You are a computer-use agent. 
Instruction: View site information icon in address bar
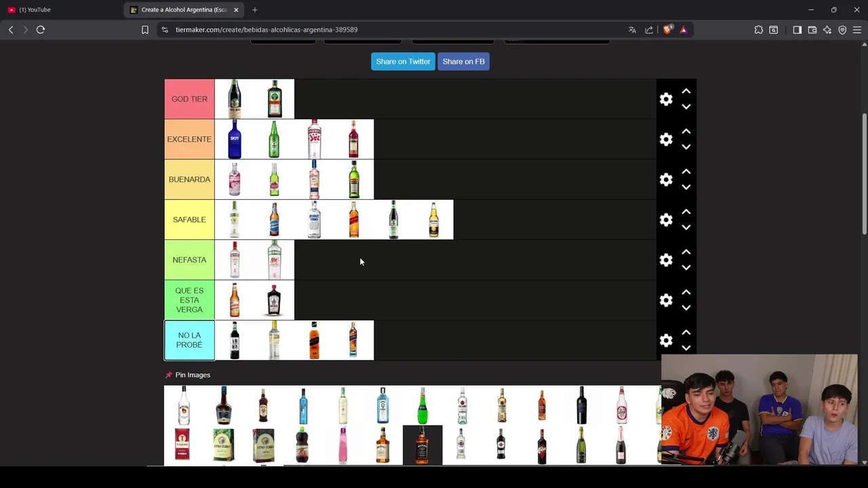pos(165,30)
